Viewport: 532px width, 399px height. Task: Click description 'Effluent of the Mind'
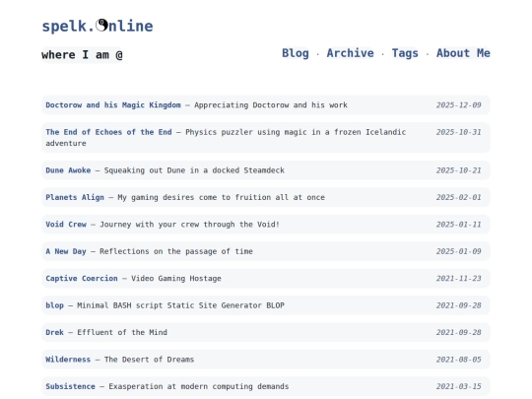coord(122,332)
